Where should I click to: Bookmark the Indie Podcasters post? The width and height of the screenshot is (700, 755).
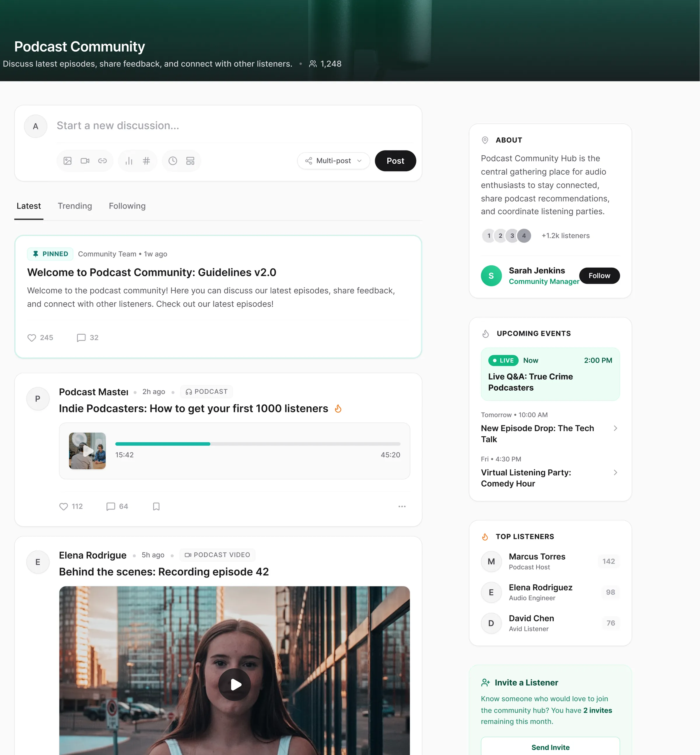pyautogui.click(x=156, y=507)
